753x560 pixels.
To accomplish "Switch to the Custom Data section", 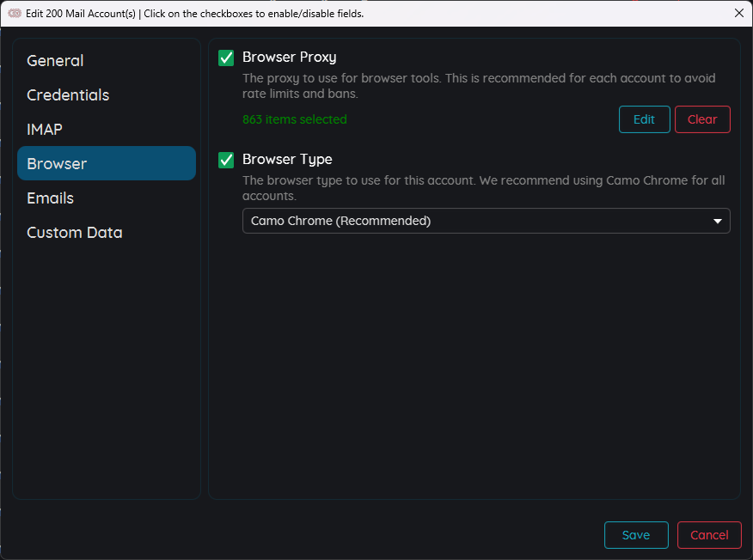I will coord(75,233).
